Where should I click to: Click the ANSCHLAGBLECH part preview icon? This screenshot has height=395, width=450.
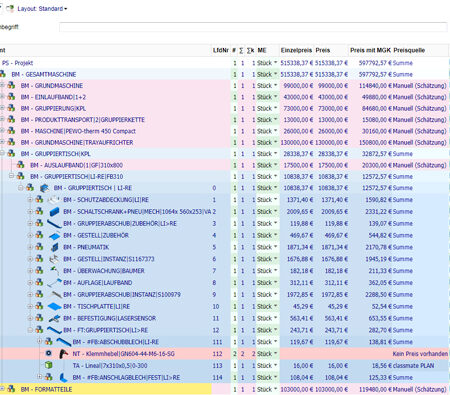63,377
